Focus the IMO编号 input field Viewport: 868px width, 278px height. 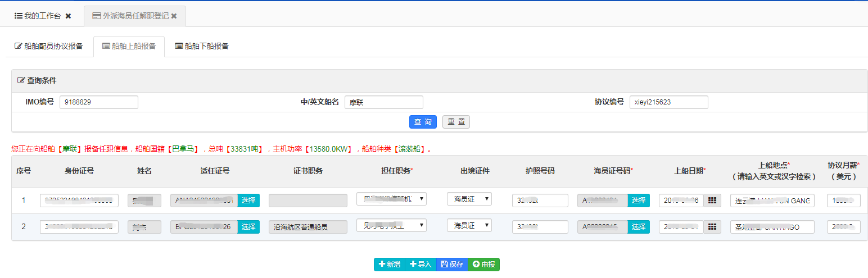pos(98,102)
